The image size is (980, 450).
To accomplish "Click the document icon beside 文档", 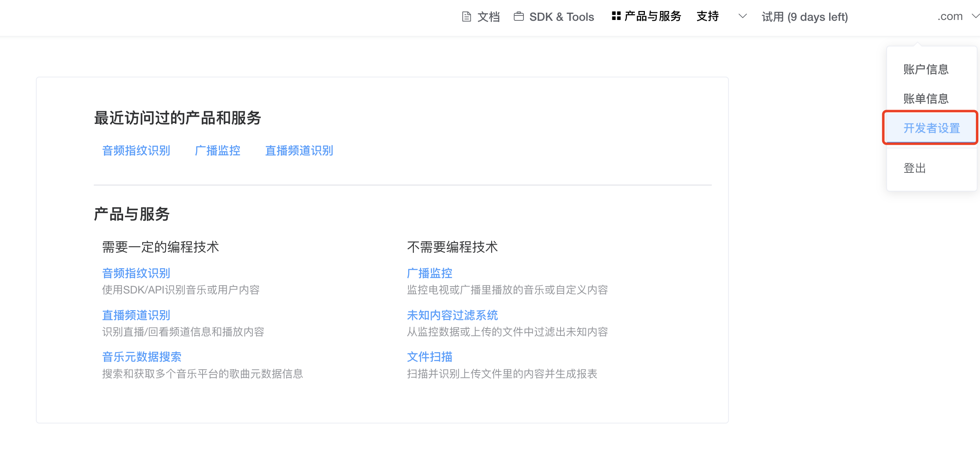I will pyautogui.click(x=466, y=17).
